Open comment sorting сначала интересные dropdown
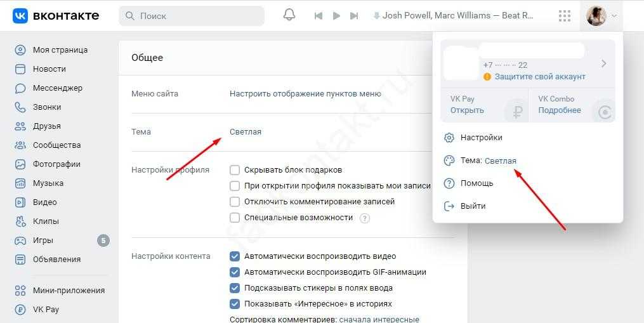Screen dimensions: 644x323 pyautogui.click(x=379, y=319)
